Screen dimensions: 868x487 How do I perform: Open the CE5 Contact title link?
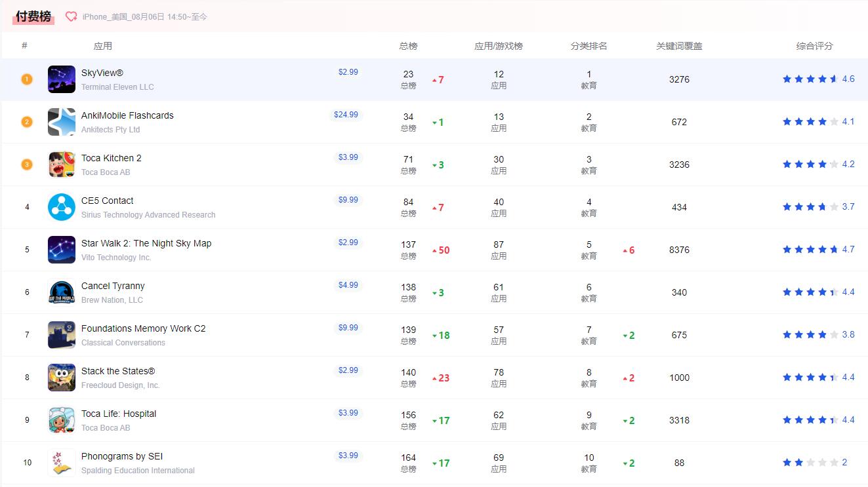(x=108, y=201)
